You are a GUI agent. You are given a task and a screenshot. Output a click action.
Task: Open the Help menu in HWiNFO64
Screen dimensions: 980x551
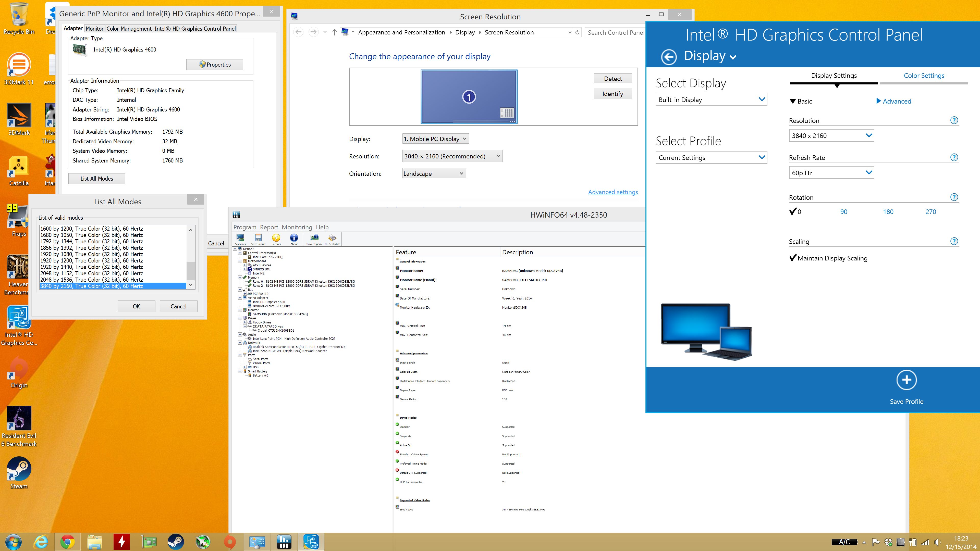pyautogui.click(x=322, y=227)
